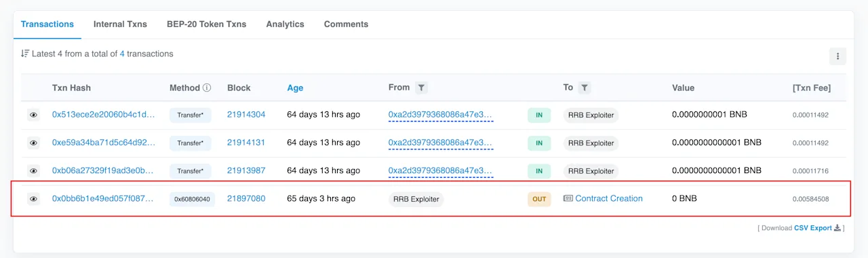Click RRB Exploiter To tag in block 21914131 row

click(591, 143)
